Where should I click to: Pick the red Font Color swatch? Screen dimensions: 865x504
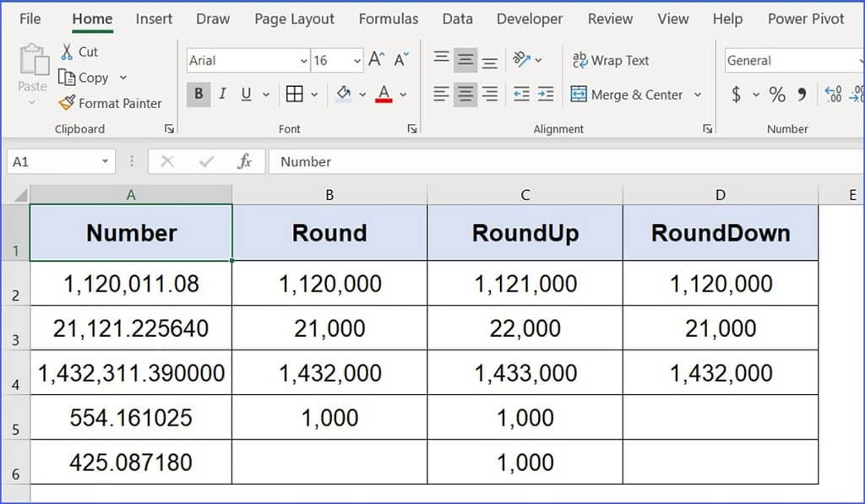click(x=385, y=100)
